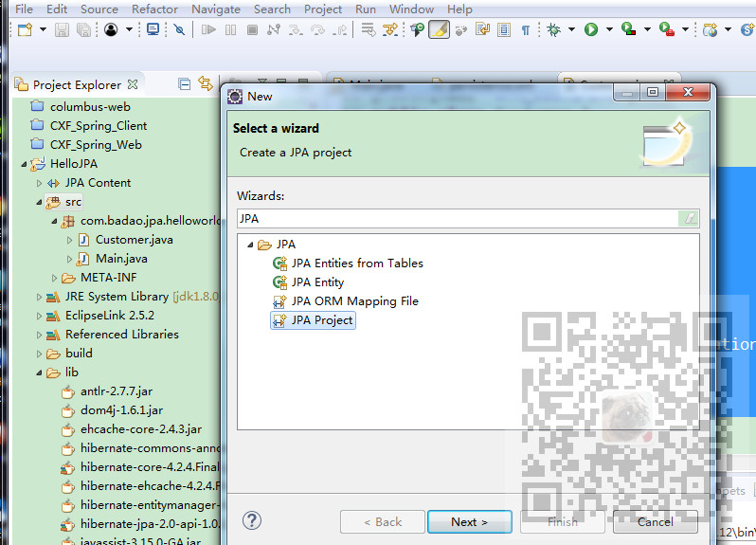Screen dimensions: 756x545
Task: Click the disabled Back button
Action: 383,522
